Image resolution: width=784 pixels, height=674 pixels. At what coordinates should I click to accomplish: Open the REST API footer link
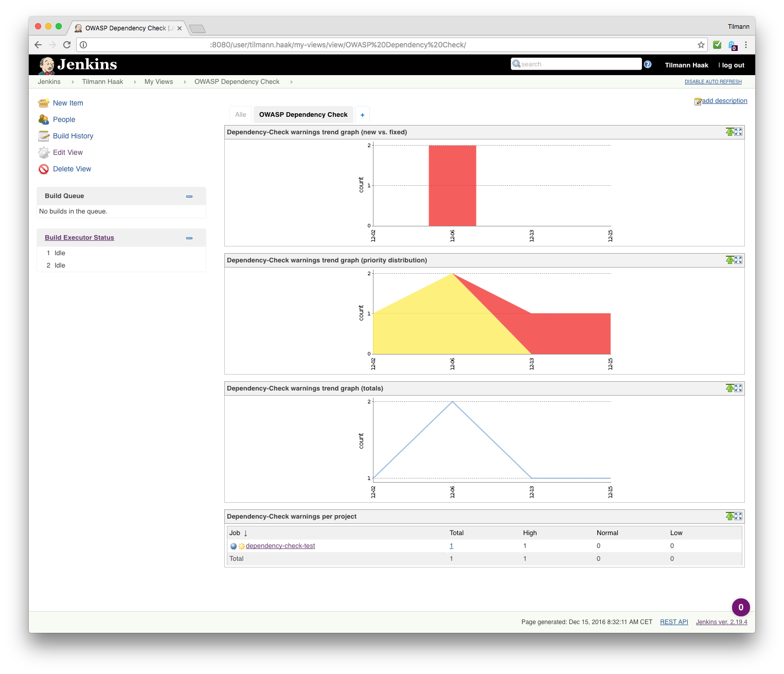[674, 622]
